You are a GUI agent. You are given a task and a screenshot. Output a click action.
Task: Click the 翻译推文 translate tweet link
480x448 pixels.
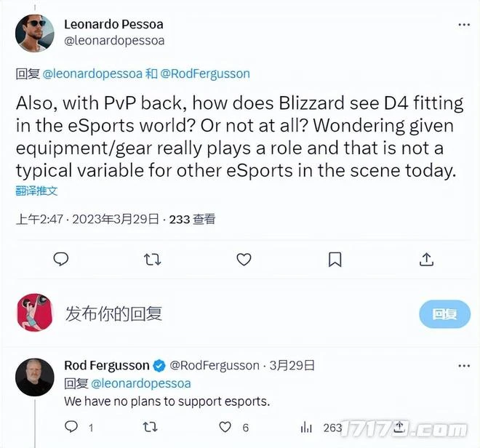36,191
